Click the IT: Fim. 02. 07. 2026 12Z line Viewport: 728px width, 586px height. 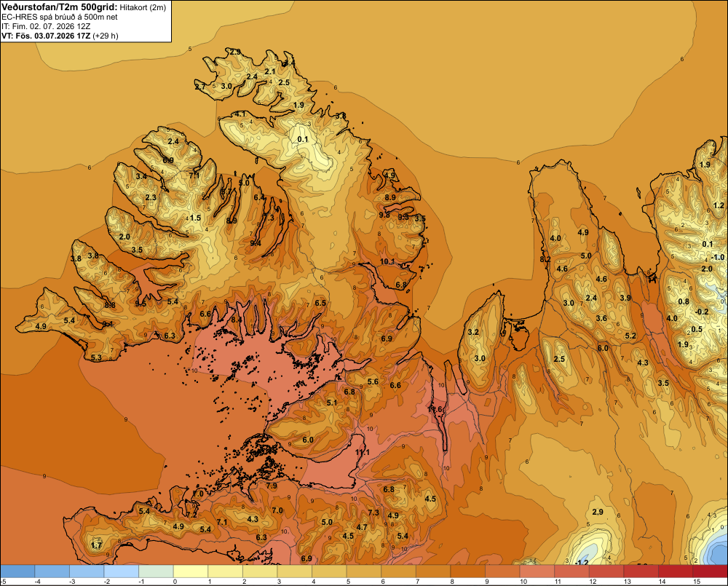pyautogui.click(x=46, y=26)
